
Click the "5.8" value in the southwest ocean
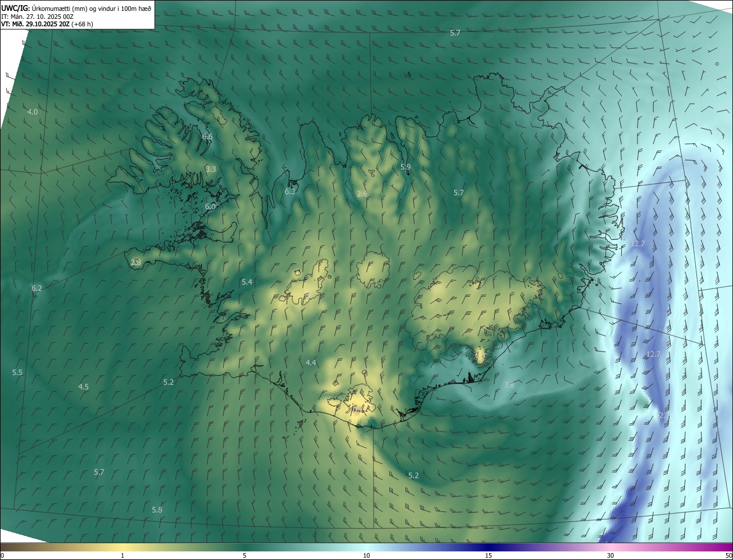[157, 510]
